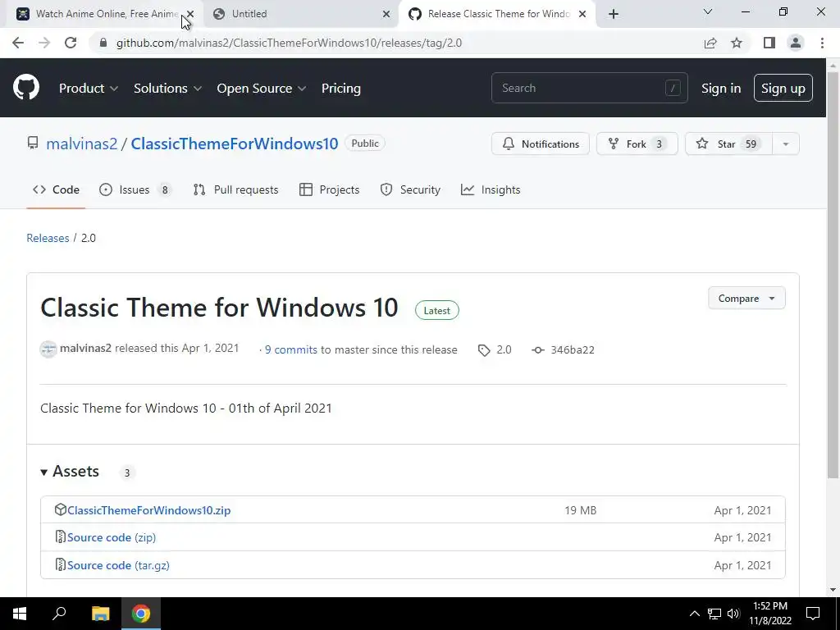Go back with the browser back arrow
Screen dimensions: 840x630
18,43
